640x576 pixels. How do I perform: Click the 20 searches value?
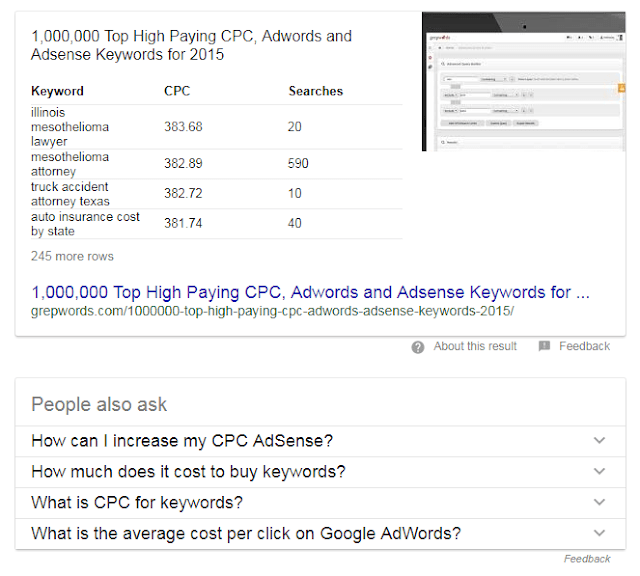pyautogui.click(x=294, y=127)
